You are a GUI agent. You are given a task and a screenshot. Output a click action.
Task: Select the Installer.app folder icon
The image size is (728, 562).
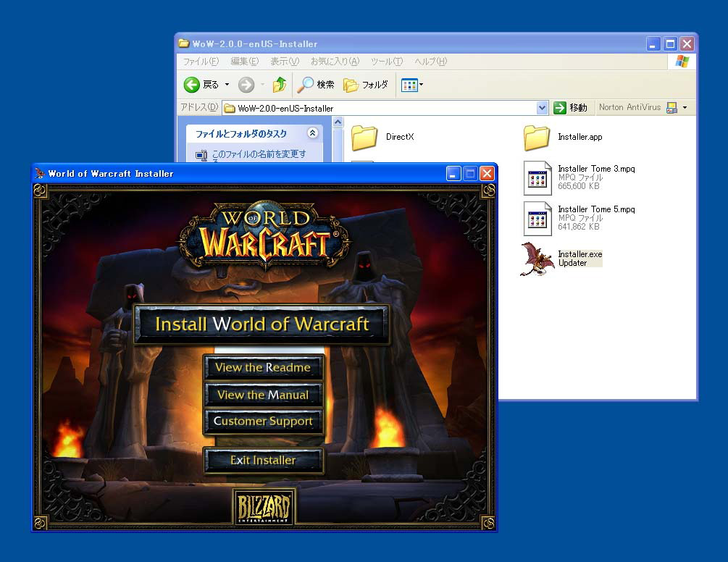point(537,138)
